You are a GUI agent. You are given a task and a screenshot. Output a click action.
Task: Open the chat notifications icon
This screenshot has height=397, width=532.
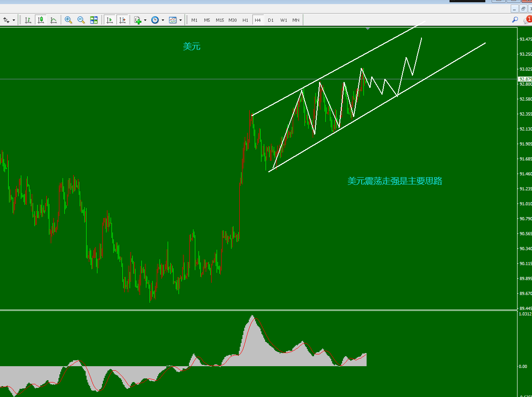tap(527, 19)
